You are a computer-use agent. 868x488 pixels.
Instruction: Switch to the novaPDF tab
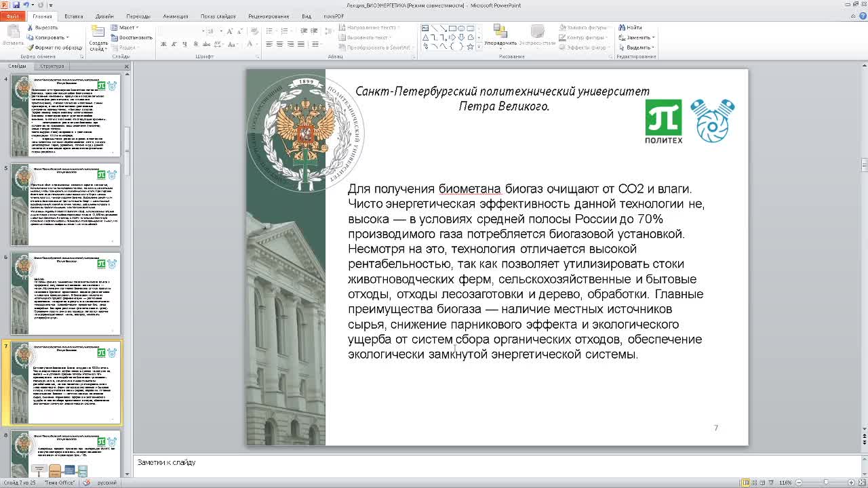tap(334, 16)
